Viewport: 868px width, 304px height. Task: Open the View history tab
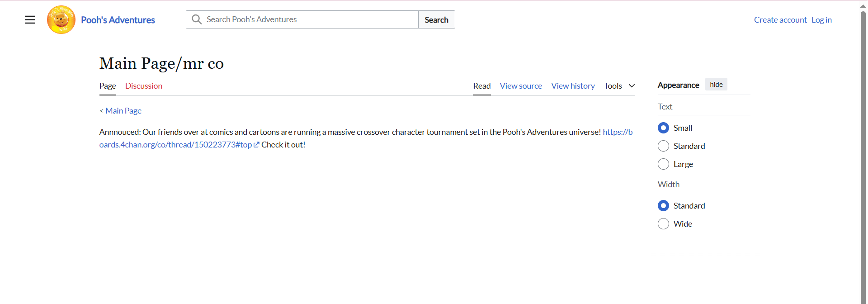tap(573, 86)
